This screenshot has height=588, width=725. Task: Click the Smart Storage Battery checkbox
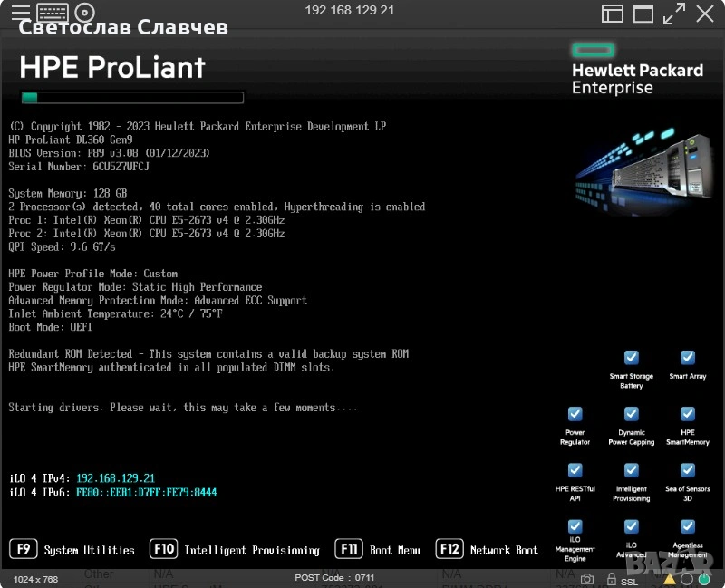(x=632, y=358)
